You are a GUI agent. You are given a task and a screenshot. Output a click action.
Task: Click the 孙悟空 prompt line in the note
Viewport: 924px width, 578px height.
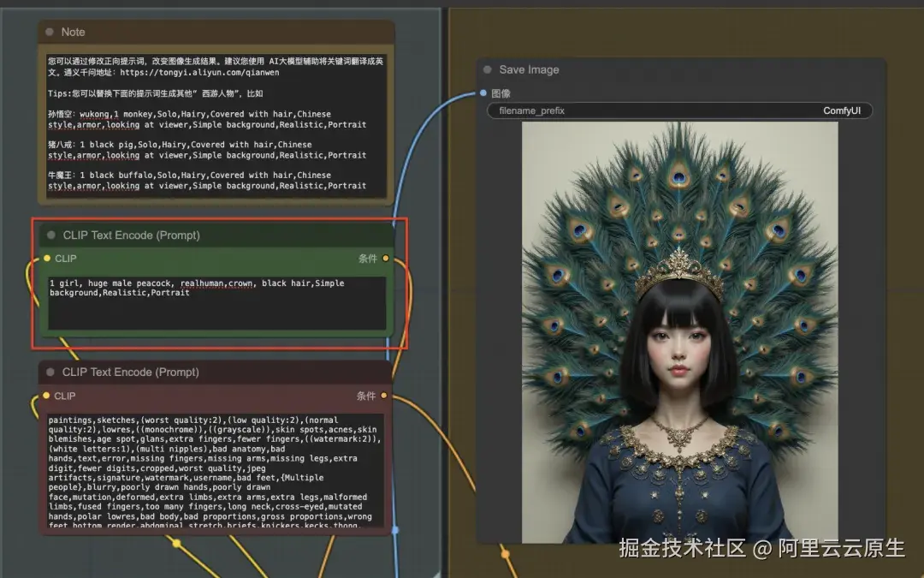(x=207, y=119)
